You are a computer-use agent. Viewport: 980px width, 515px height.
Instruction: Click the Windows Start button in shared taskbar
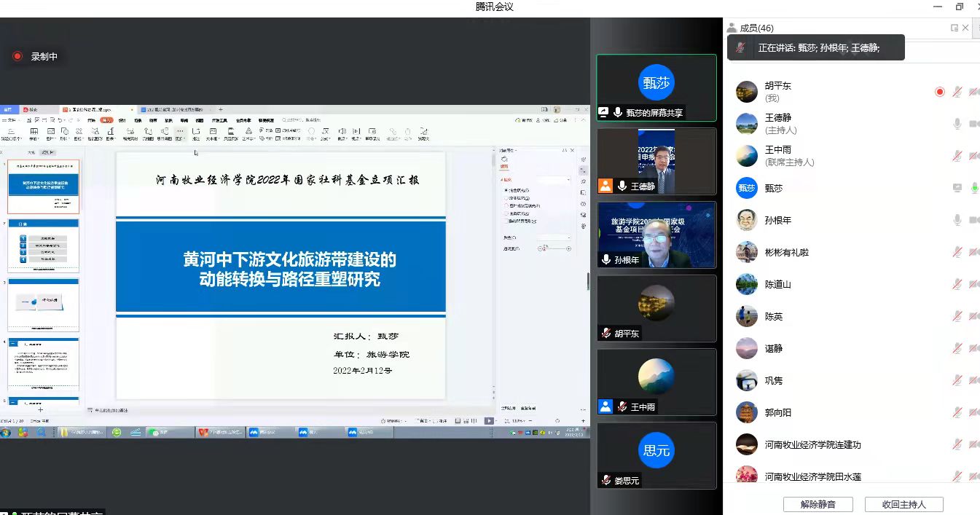pos(7,432)
